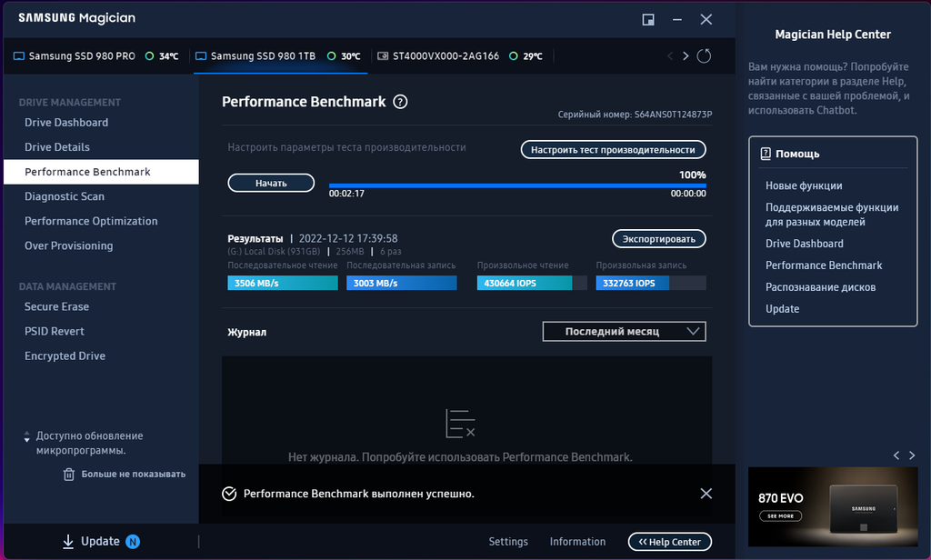This screenshot has height=560, width=931.
Task: Open Update help topic
Action: tap(783, 309)
